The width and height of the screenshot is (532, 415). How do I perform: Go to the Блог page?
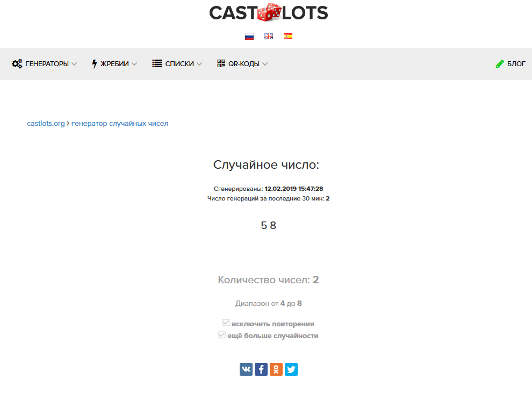click(x=511, y=64)
